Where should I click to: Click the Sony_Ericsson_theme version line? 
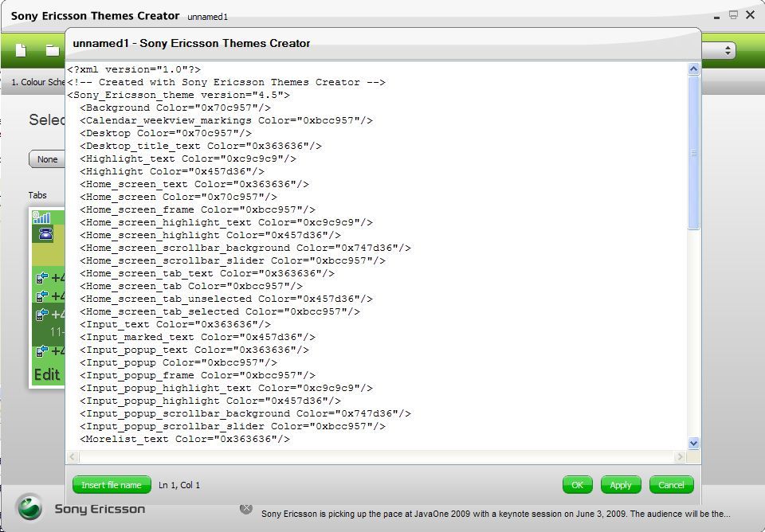pyautogui.click(x=178, y=95)
